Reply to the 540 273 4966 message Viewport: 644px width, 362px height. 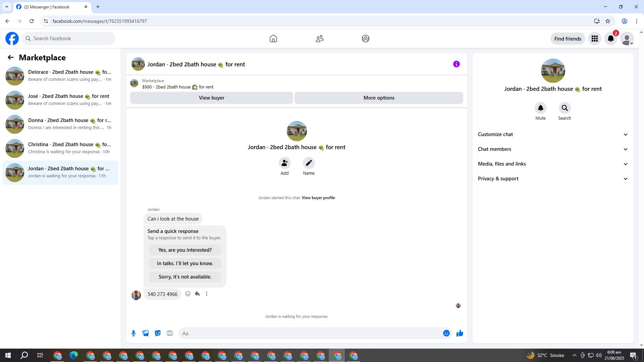pos(197,294)
